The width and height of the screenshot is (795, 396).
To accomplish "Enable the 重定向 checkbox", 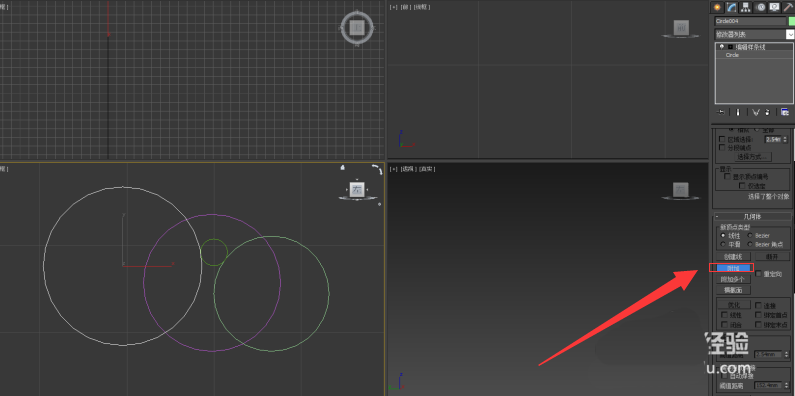I will click(x=758, y=274).
